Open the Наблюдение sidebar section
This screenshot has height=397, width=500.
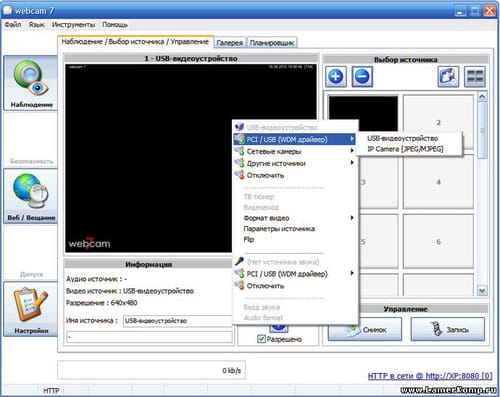(x=31, y=83)
